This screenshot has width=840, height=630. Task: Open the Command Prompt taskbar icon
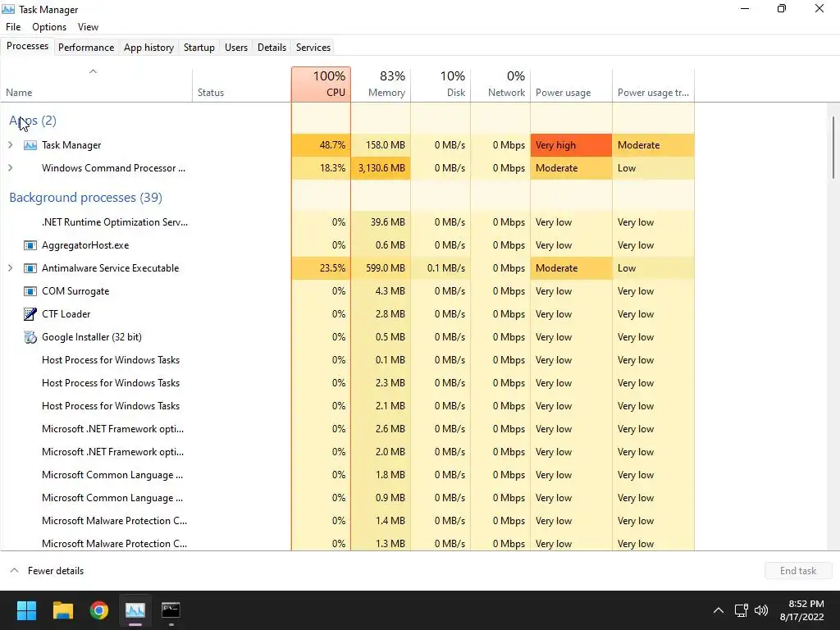pos(171,610)
